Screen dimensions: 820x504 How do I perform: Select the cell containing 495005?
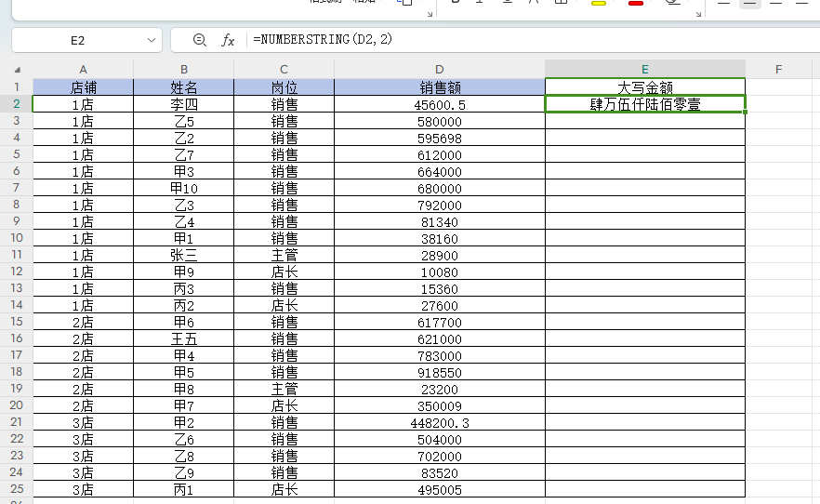[x=439, y=489]
